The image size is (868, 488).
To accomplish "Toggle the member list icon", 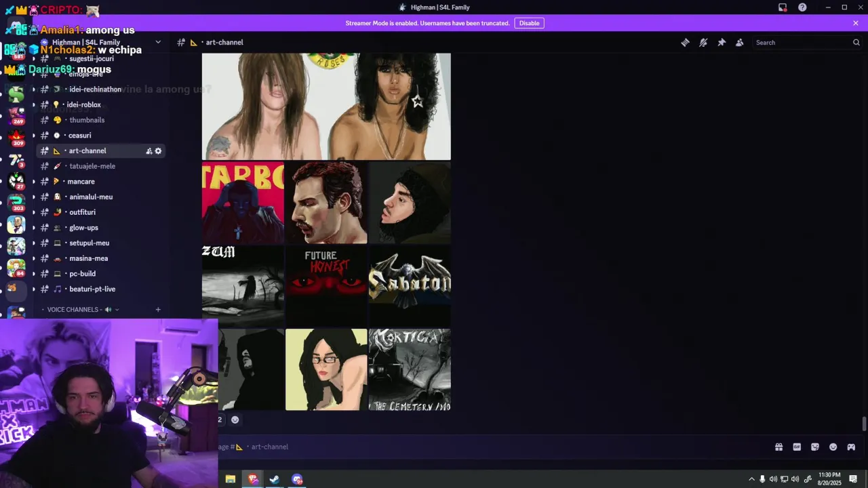I will (x=740, y=42).
